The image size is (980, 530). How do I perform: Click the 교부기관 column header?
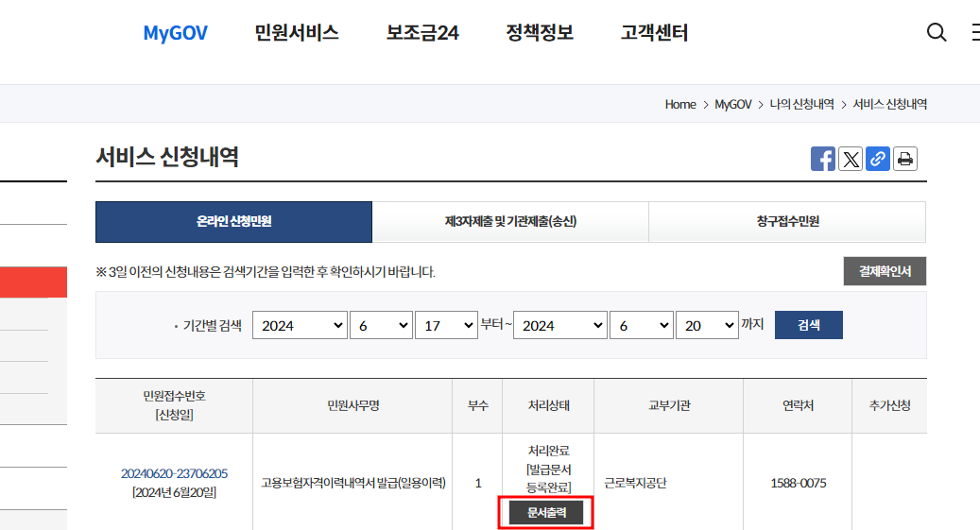[669, 405]
